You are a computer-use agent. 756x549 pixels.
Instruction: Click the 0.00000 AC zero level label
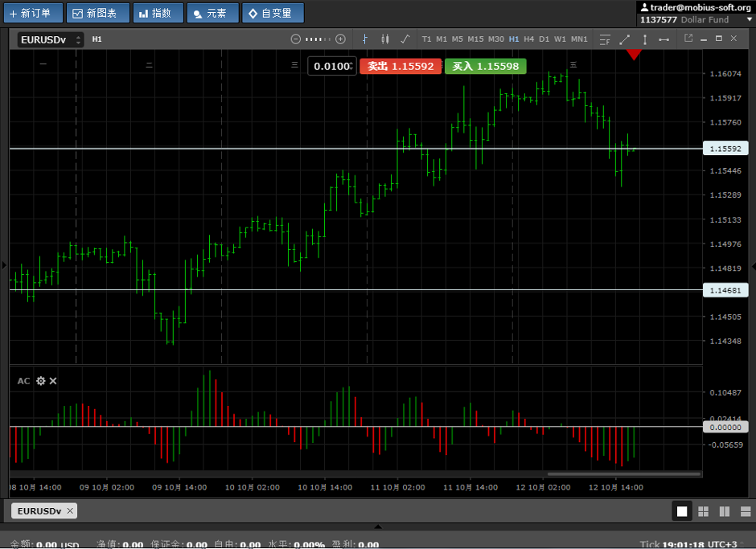pyautogui.click(x=725, y=427)
